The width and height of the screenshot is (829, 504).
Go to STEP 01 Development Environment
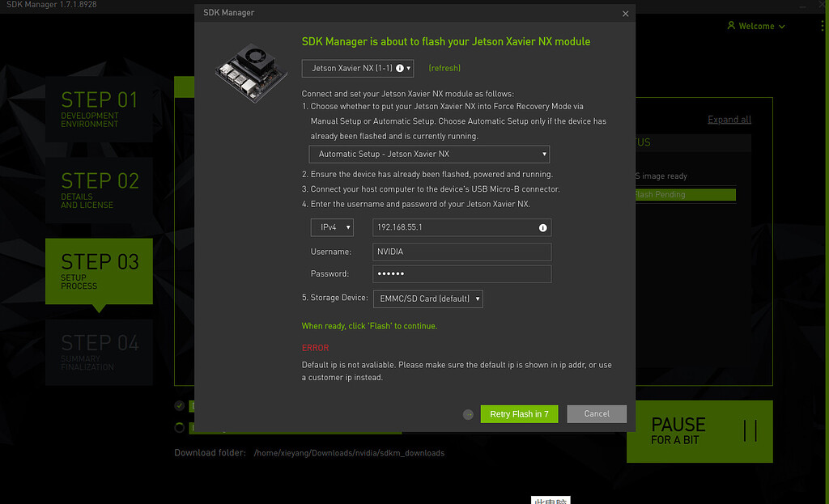[99, 109]
